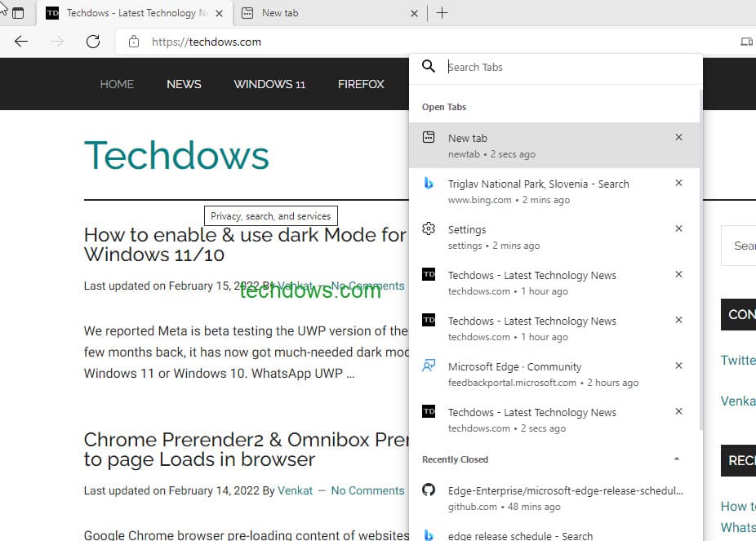Reopen the github.com Edge-Enterprise release schedule tab
756x541 pixels.
(x=554, y=498)
